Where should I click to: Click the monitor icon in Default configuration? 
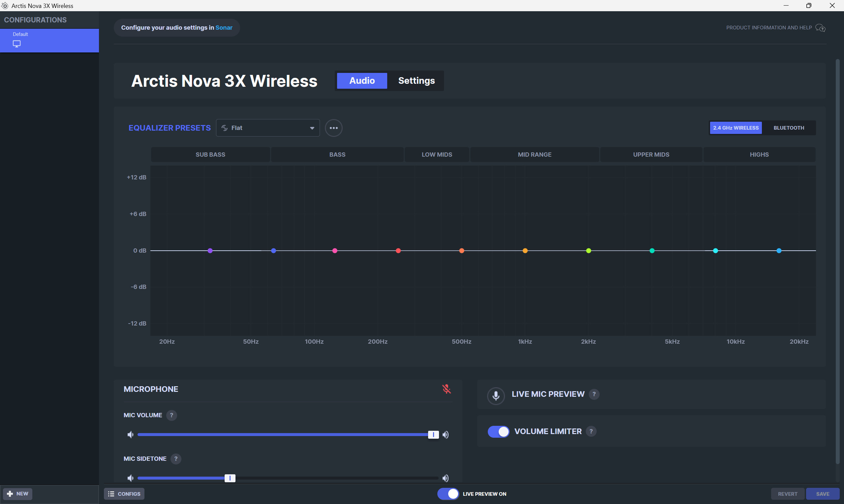click(x=16, y=44)
